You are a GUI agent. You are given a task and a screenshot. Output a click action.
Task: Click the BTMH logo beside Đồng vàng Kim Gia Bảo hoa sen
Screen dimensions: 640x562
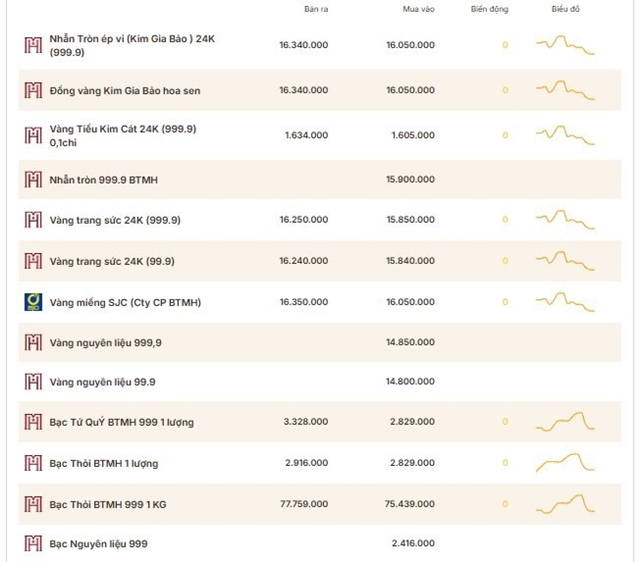[x=33, y=90]
